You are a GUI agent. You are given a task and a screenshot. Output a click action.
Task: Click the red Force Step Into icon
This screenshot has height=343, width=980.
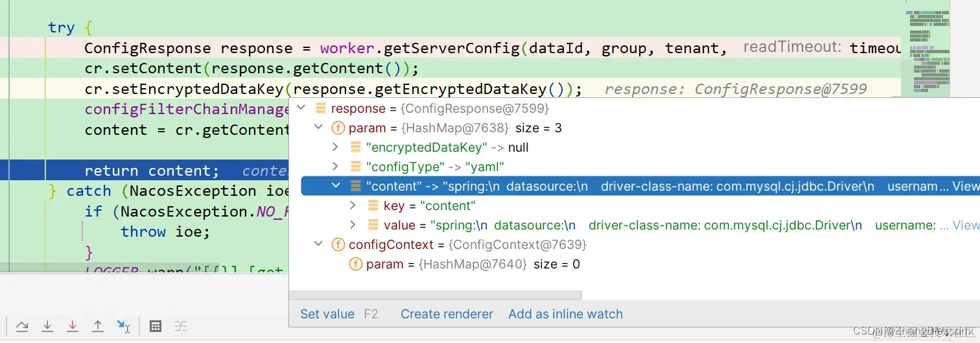pyautogui.click(x=73, y=326)
